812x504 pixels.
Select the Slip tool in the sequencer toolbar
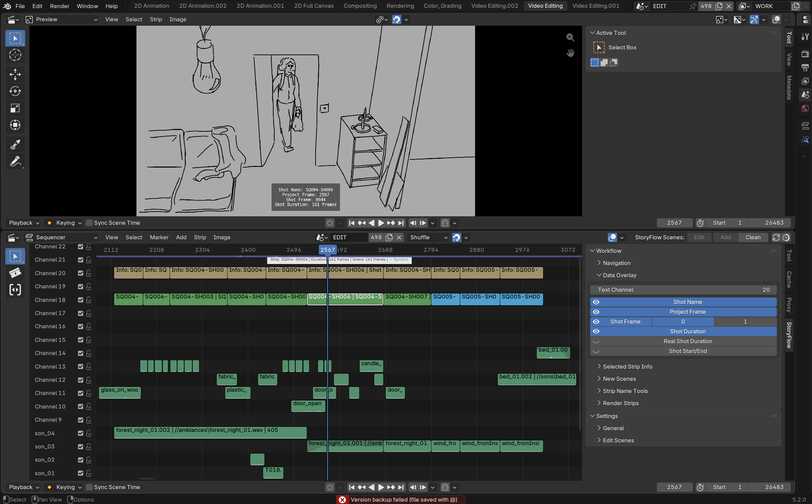15,290
